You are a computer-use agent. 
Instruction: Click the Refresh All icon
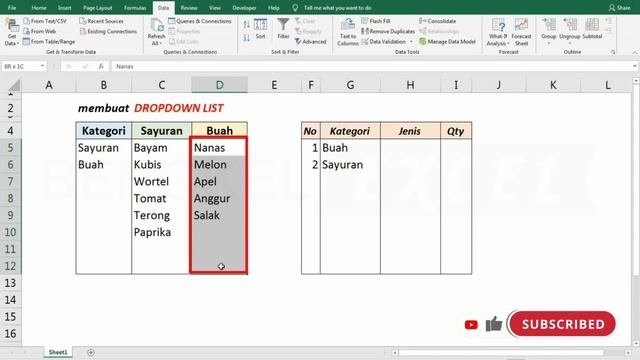(x=156, y=26)
